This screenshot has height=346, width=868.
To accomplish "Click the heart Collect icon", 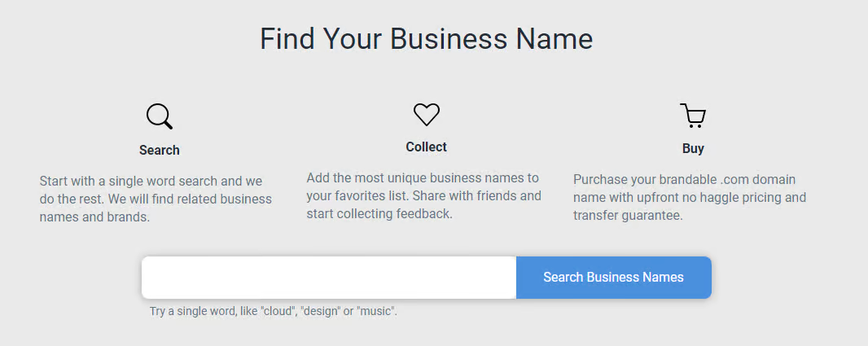I will pos(426,114).
